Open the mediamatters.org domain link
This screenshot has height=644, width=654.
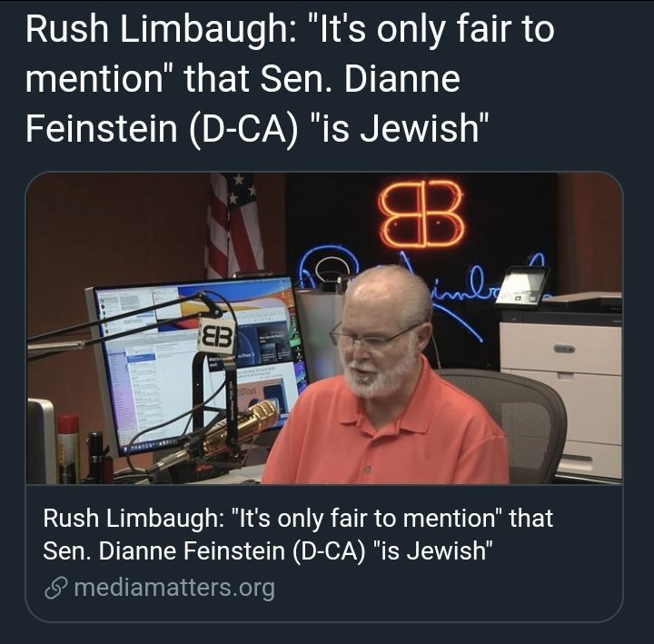pyautogui.click(x=173, y=588)
